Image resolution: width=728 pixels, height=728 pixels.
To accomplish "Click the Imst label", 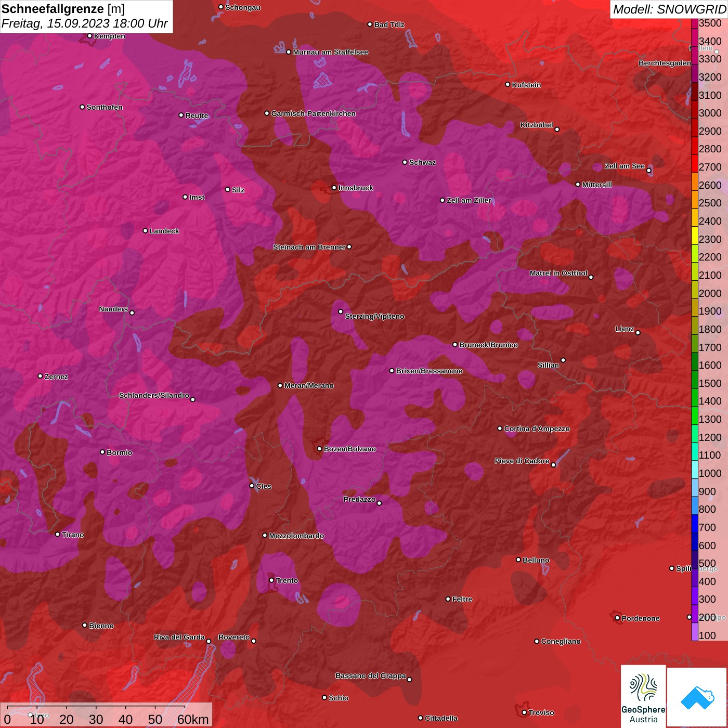I will pyautogui.click(x=197, y=197).
